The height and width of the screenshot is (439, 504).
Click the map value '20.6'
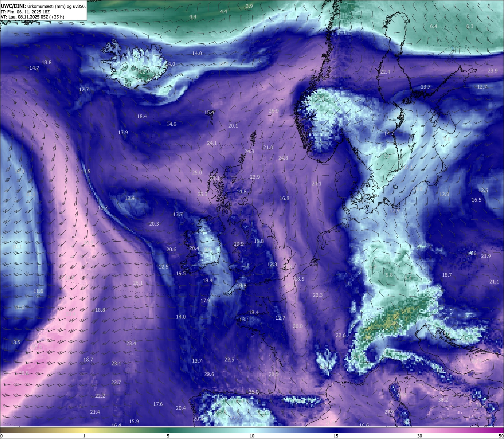[x=171, y=249]
